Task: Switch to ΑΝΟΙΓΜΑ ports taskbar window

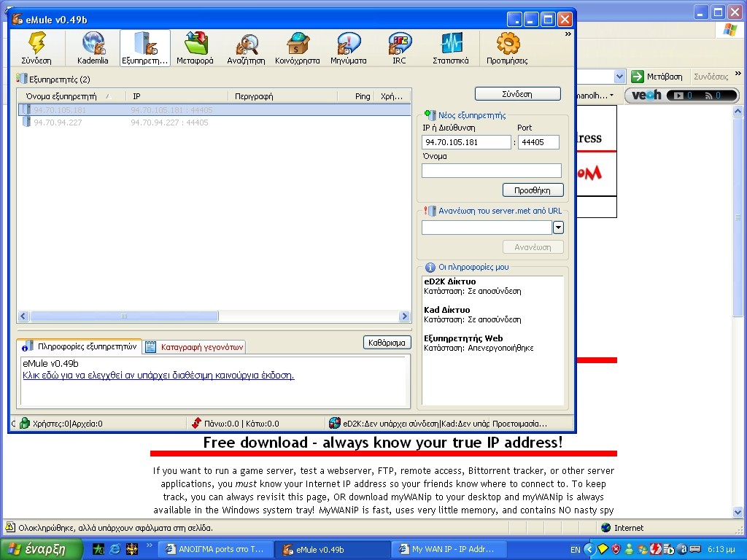Action: click(x=215, y=549)
